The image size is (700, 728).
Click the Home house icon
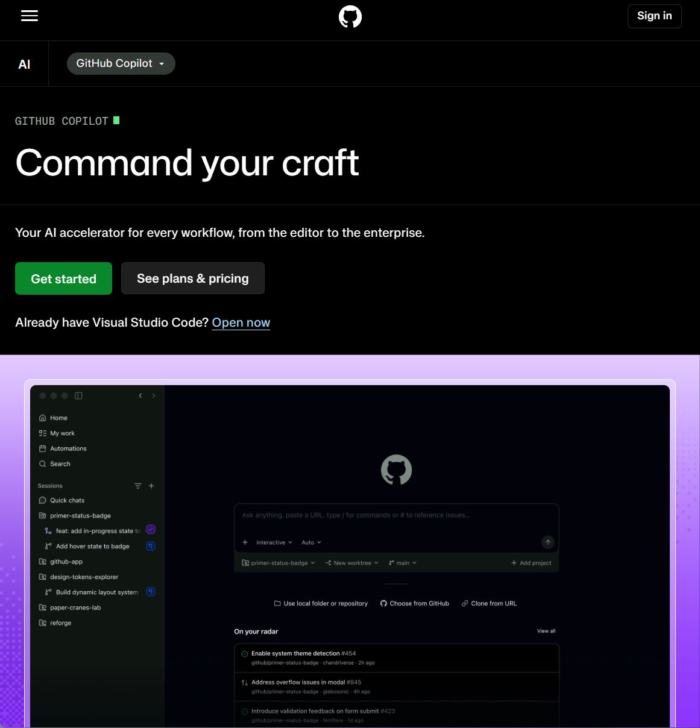coord(42,418)
